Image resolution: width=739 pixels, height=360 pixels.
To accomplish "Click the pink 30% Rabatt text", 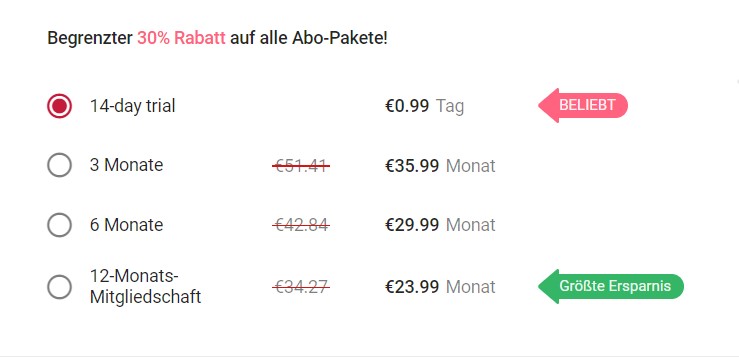I will click(x=181, y=38).
